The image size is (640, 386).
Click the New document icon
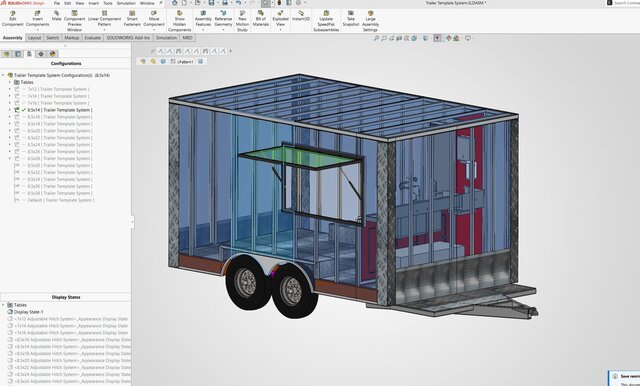185,3
